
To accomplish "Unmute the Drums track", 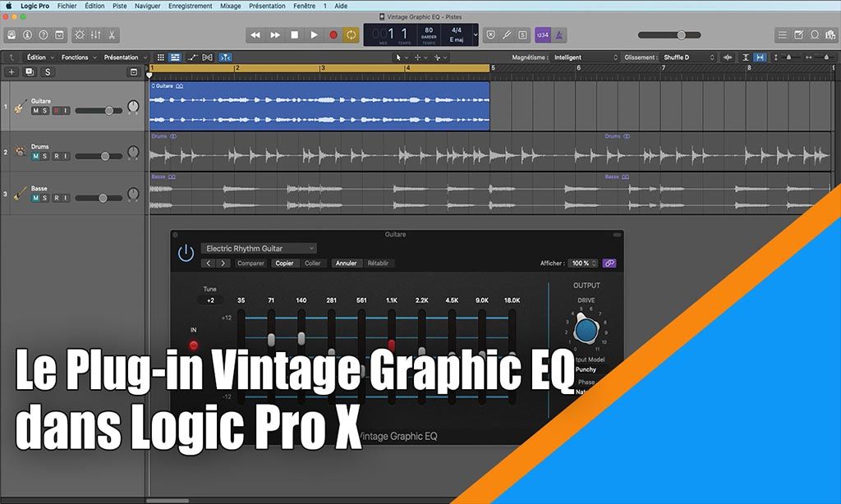I will [35, 157].
